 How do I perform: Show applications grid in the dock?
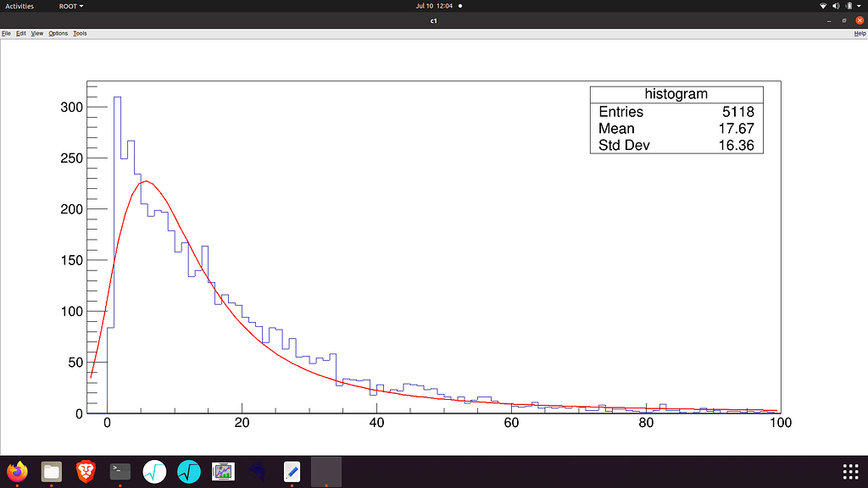click(850, 471)
